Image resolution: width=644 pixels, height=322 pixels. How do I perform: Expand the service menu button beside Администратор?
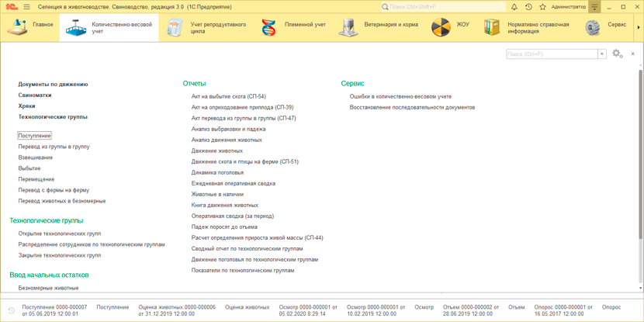coord(594,7)
